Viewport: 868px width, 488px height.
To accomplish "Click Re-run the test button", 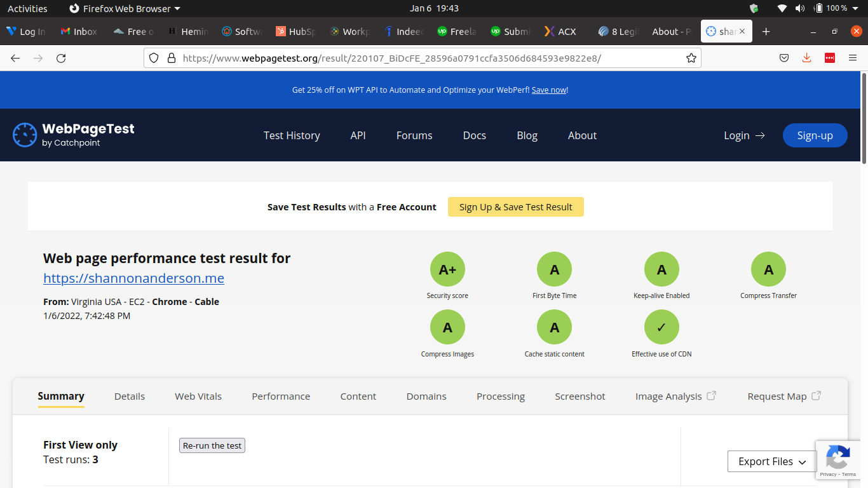I will (212, 445).
